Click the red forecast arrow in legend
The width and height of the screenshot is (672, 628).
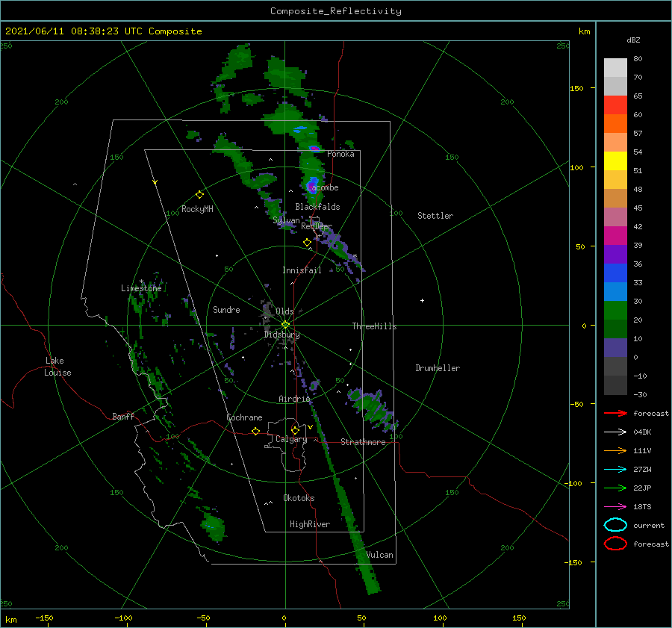(615, 413)
